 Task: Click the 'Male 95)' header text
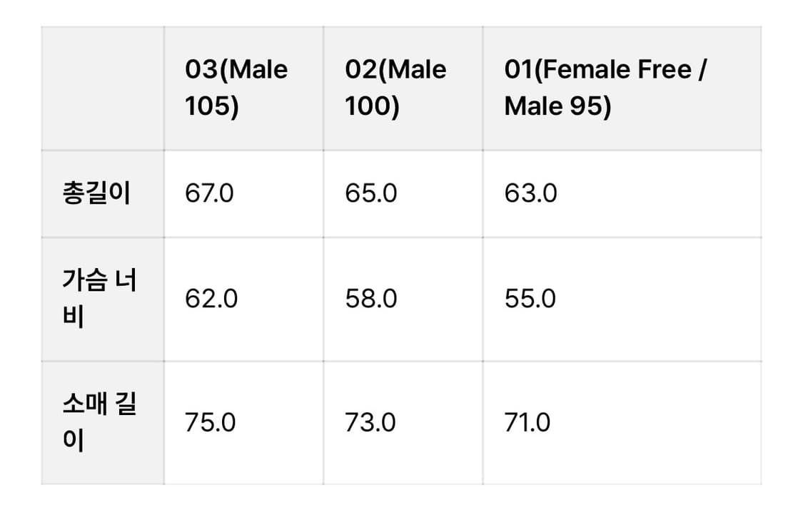(x=557, y=107)
